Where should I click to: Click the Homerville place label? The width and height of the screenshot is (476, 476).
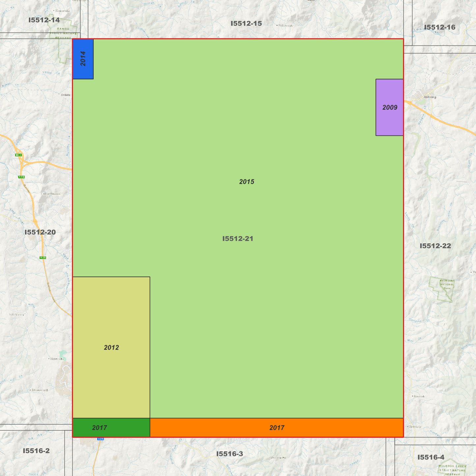tap(62, 11)
